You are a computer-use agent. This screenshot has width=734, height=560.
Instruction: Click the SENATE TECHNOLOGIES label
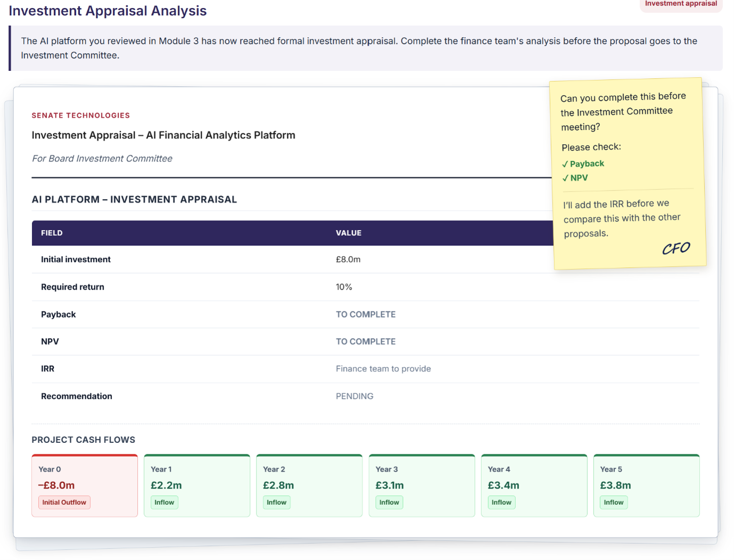coord(81,116)
